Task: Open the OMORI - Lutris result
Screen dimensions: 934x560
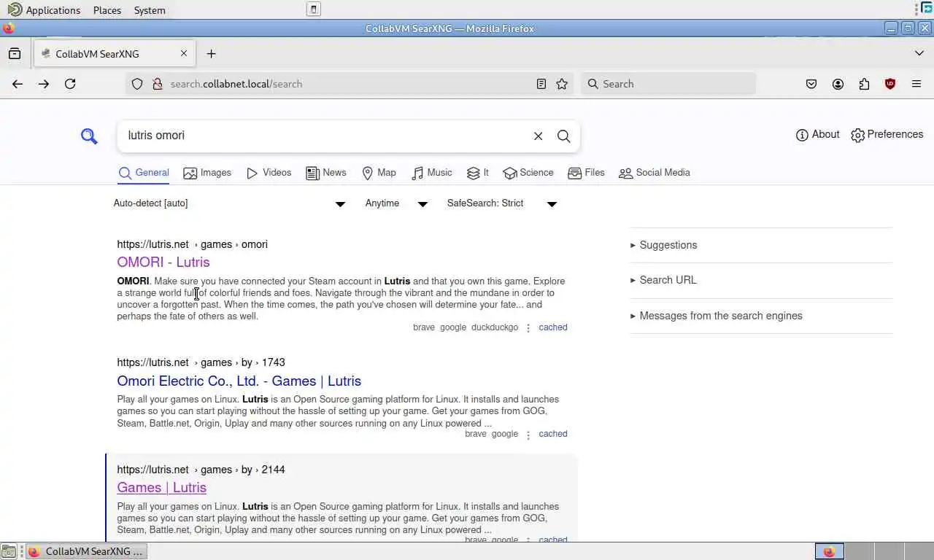Action: pos(163,262)
